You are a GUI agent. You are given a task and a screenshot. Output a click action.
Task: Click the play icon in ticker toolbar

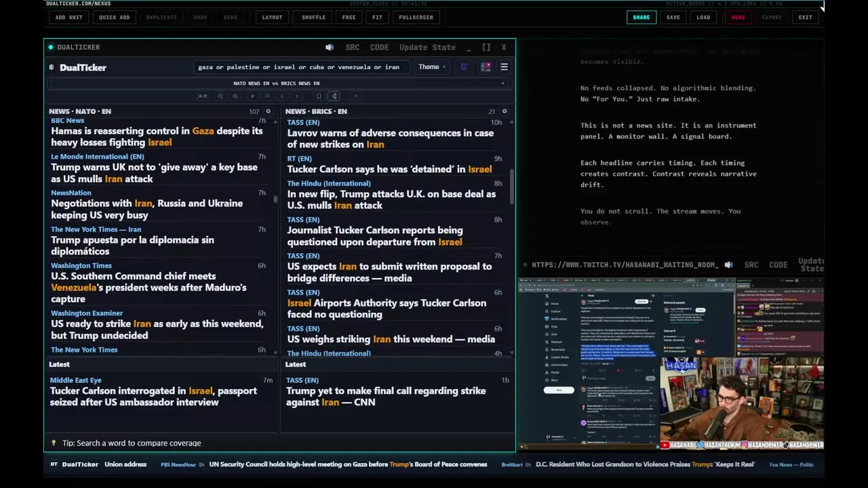pyautogui.click(x=252, y=96)
